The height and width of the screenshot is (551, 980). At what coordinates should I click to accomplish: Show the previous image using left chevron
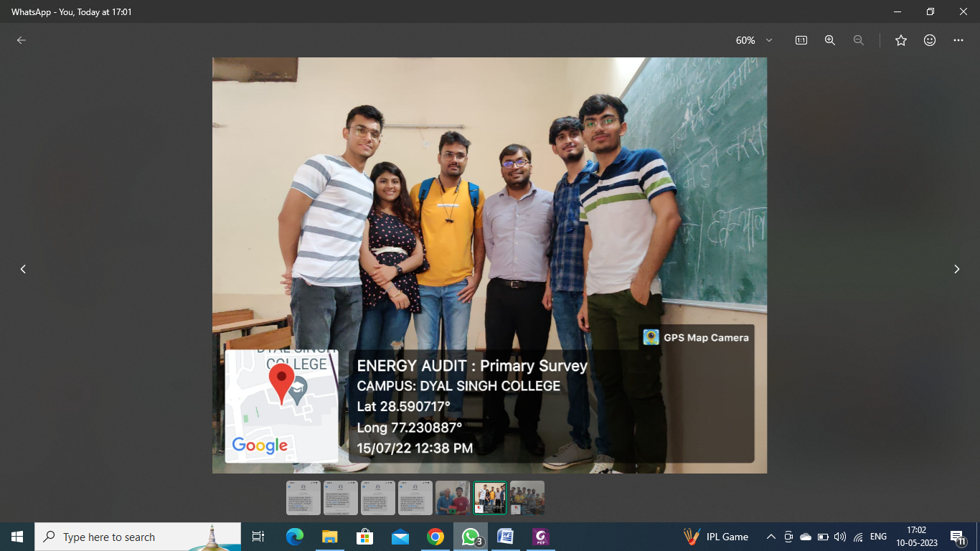tap(23, 269)
